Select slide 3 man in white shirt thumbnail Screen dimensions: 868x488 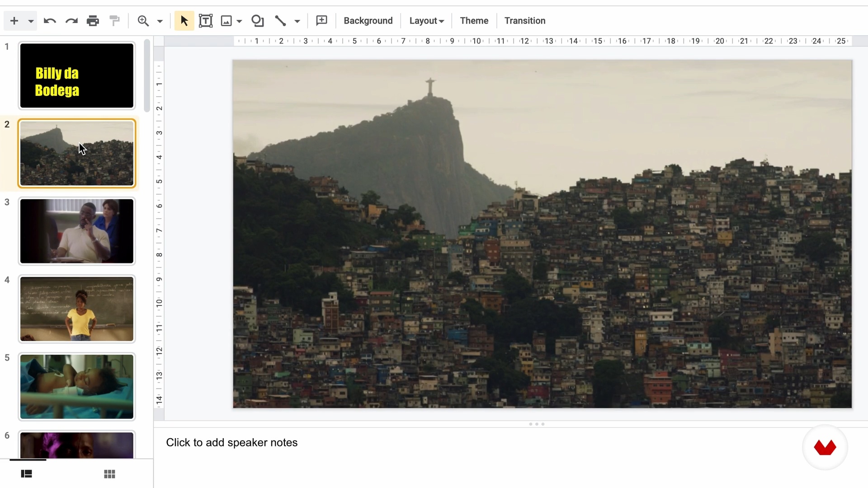(77, 231)
